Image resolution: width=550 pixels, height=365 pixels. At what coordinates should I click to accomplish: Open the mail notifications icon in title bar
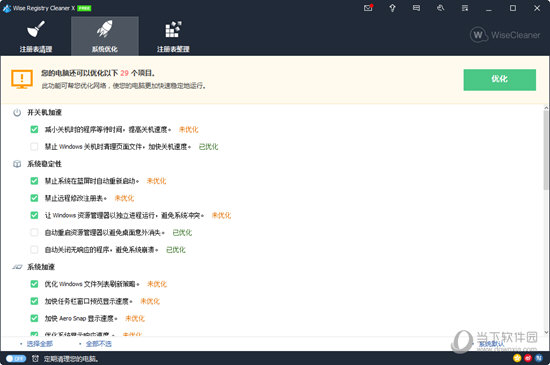pyautogui.click(x=368, y=8)
